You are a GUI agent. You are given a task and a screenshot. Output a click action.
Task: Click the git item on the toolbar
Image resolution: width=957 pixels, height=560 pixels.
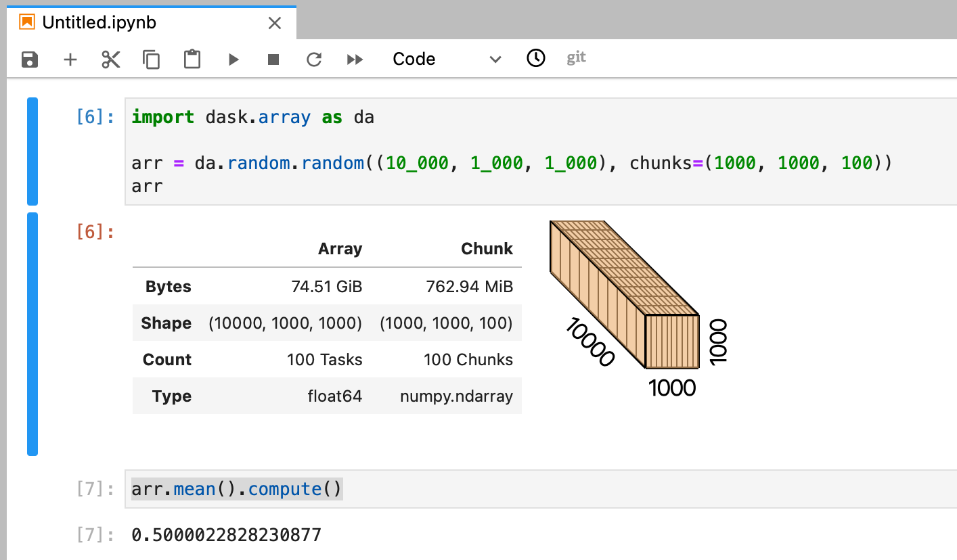point(576,57)
